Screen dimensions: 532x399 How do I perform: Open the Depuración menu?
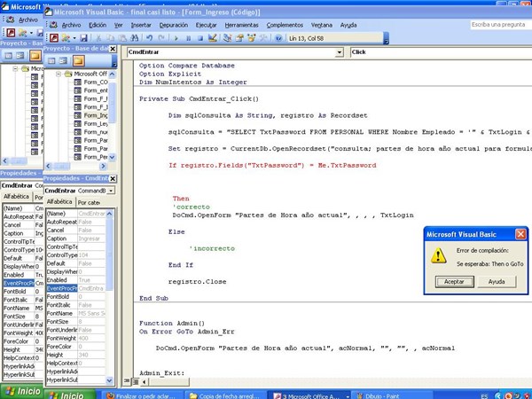coord(173,25)
